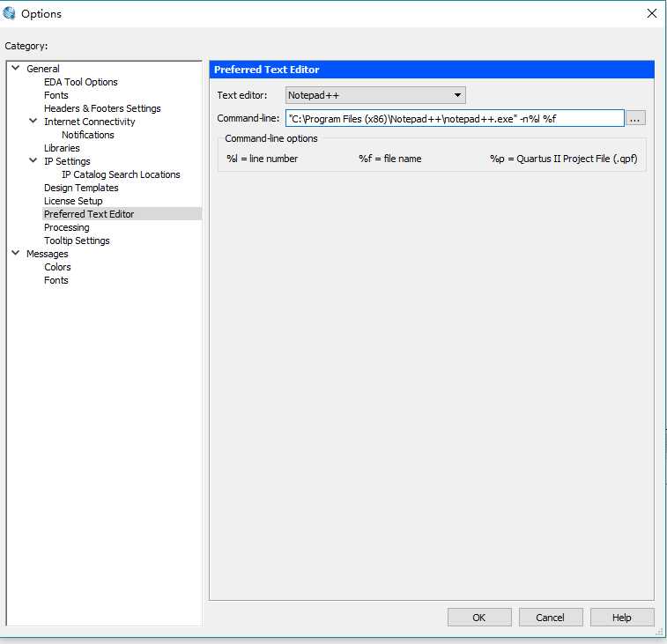
Task: Close the Options dialog
Action: tap(652, 13)
